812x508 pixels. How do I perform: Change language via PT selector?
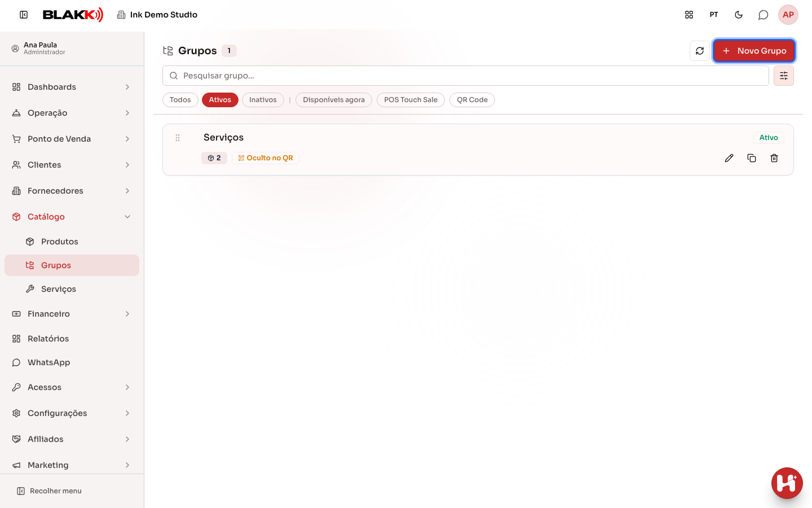pos(714,15)
